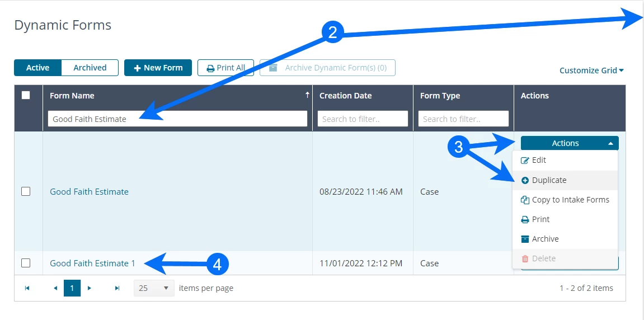
Task: Sort by the Creation Date column header
Action: tap(345, 96)
